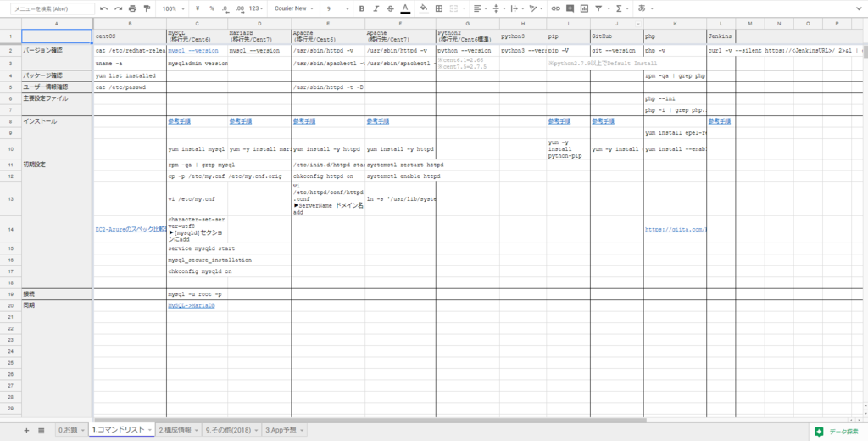The height and width of the screenshot is (441, 868).
Task: Open the mysql --version link in column C
Action: click(192, 50)
